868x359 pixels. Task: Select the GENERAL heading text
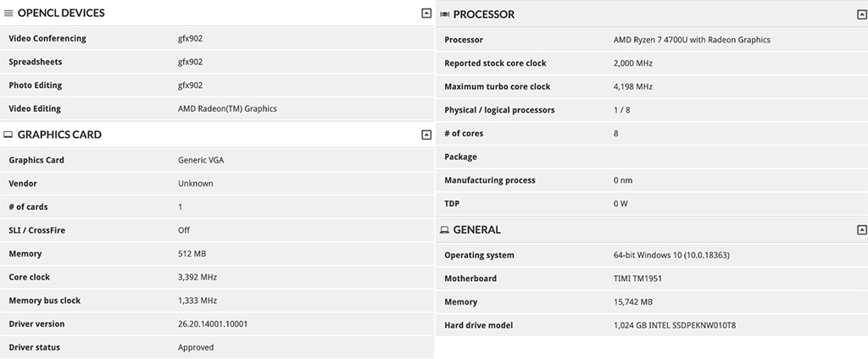[477, 230]
